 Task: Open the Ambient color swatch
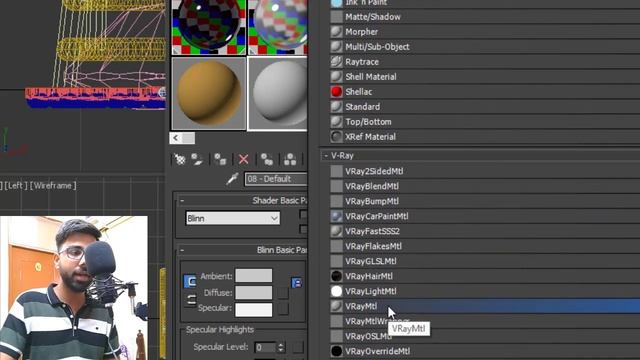[253, 276]
